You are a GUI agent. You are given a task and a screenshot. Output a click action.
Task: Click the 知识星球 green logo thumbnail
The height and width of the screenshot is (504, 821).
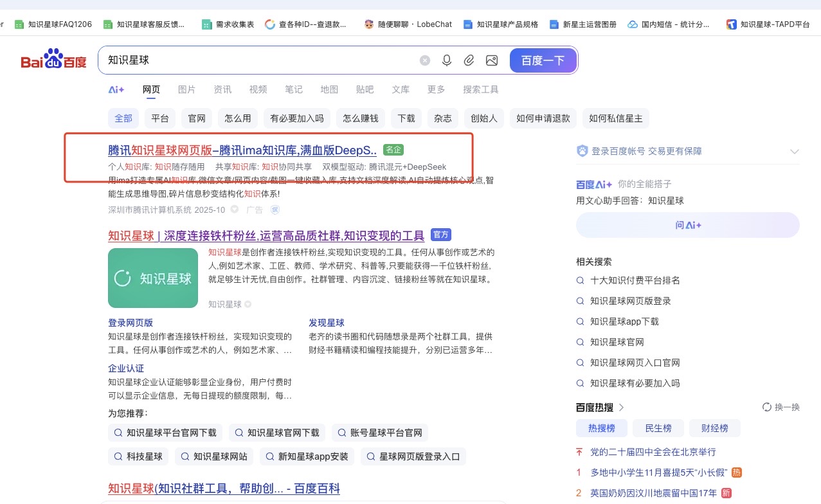pos(153,278)
